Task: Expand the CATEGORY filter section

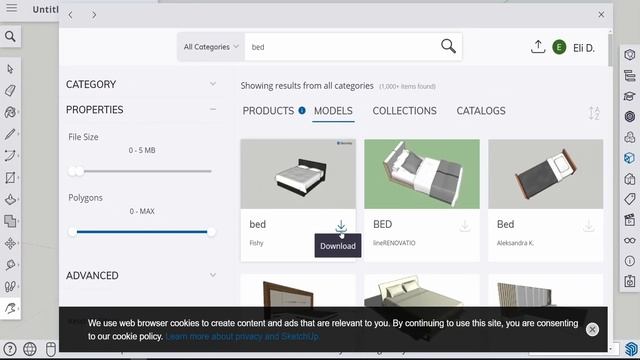Action: pos(213,84)
